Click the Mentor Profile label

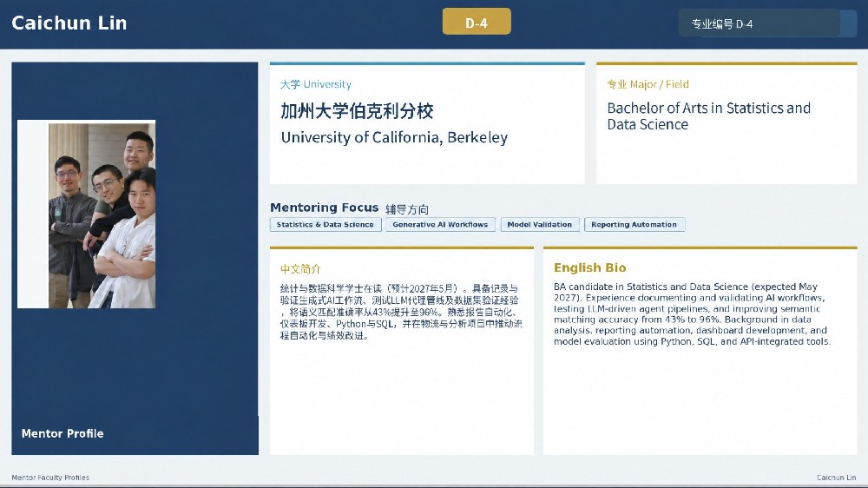[62, 433]
